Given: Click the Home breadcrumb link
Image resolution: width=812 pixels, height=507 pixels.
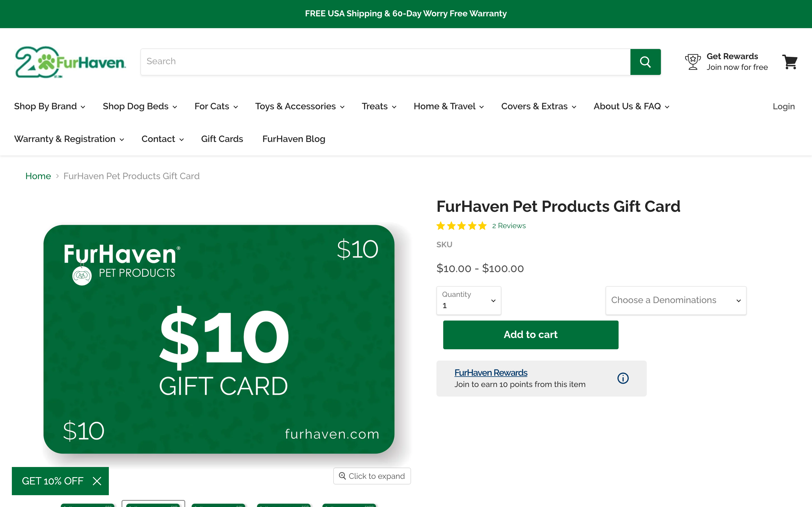Looking at the screenshot, I should 38,176.
